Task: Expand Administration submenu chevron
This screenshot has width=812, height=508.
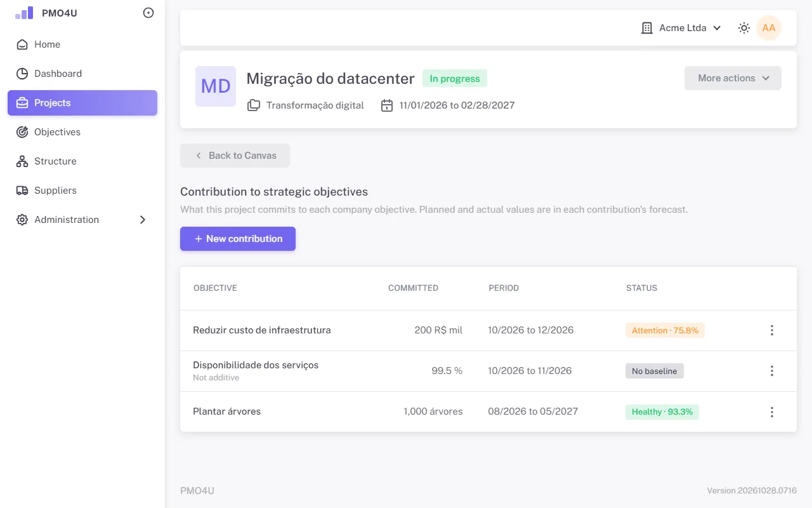Action: pyautogui.click(x=143, y=220)
